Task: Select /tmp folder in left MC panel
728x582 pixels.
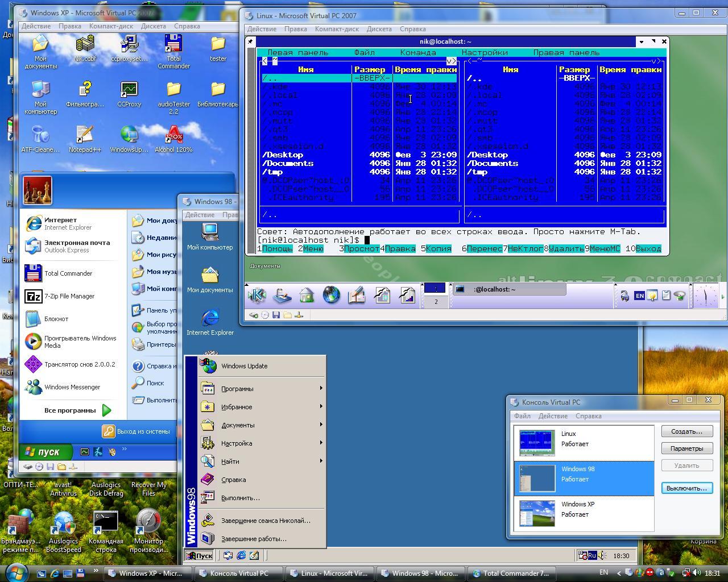Action: pyautogui.click(x=359, y=172)
